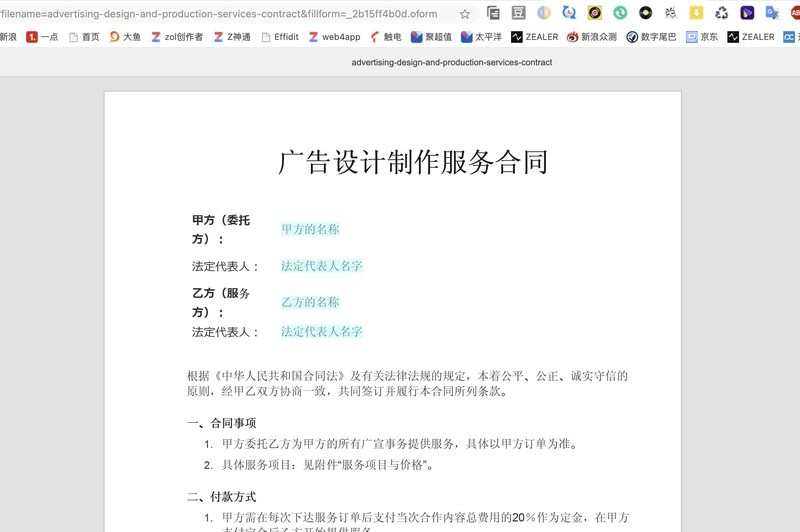The height and width of the screenshot is (532, 800).
Task: Fill in the 甲方的名称 field
Action: [310, 229]
